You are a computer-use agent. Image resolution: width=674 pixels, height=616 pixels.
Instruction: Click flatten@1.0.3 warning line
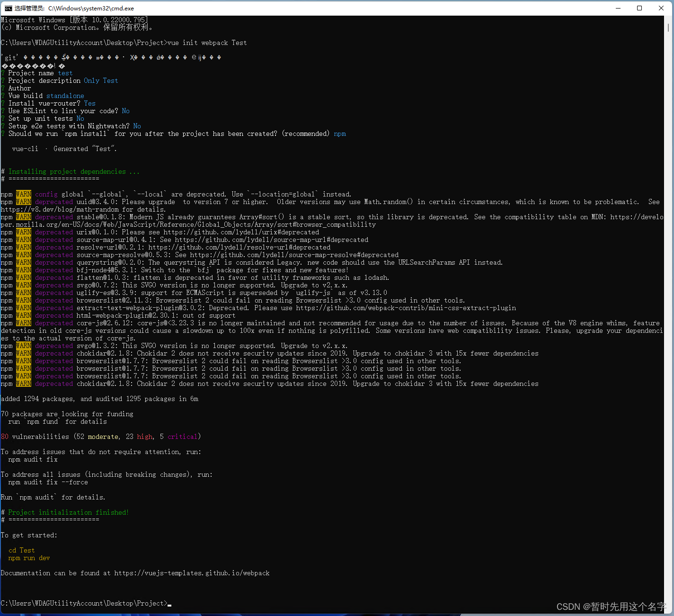pyautogui.click(x=195, y=277)
